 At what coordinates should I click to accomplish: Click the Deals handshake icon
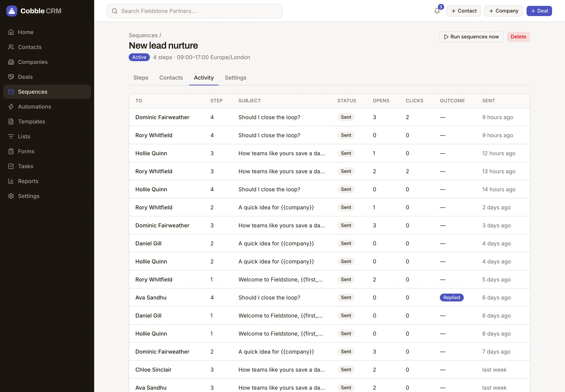[x=11, y=77]
